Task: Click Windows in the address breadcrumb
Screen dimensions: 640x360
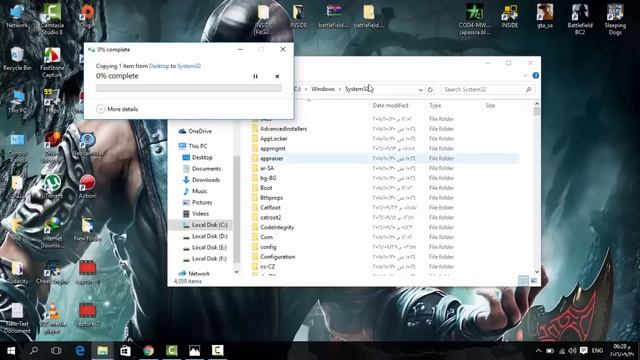Action: point(323,89)
